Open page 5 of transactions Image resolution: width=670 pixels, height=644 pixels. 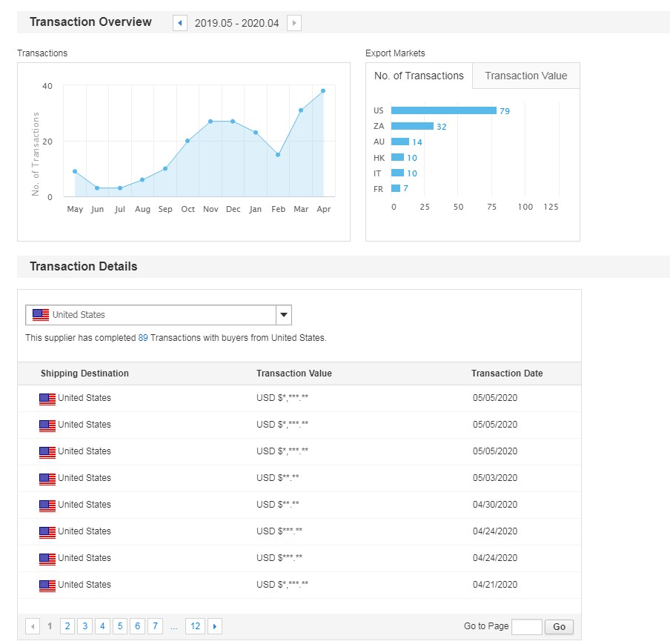coord(119,627)
